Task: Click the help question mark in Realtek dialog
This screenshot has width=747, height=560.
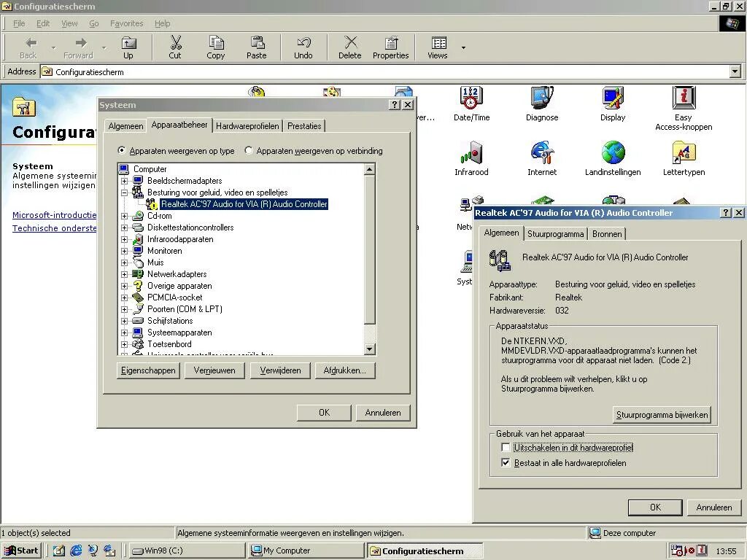Action: click(726, 212)
